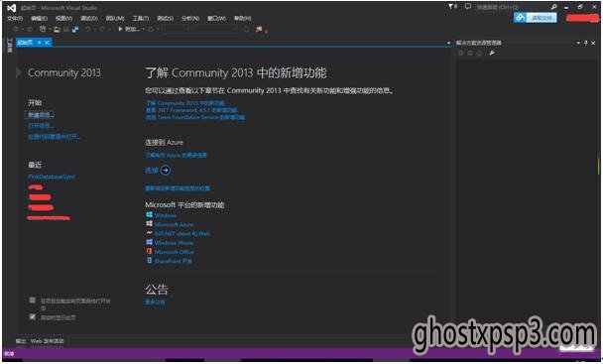
Task: Click the .NET Framework 4.5.1 new features link
Action: (x=191, y=110)
